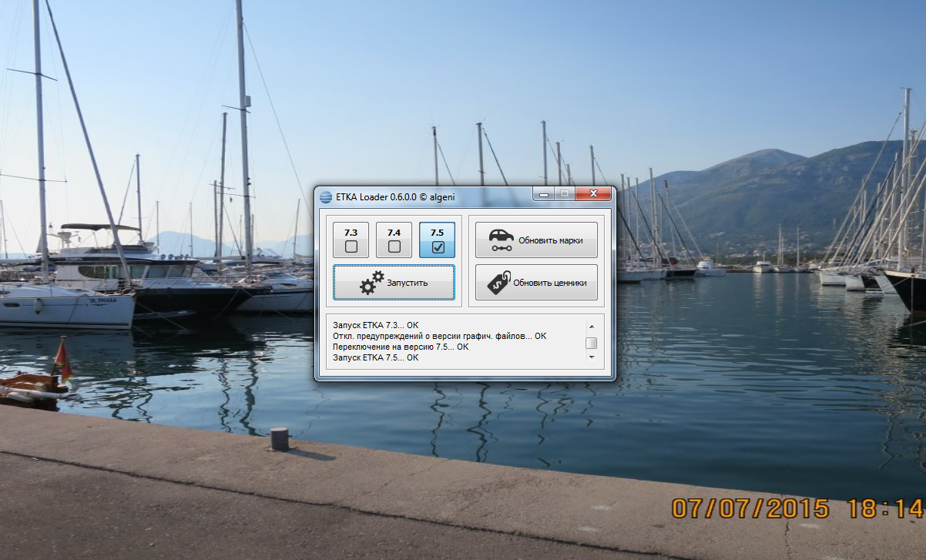The height and width of the screenshot is (560, 926).
Task: Uncheck the 7.5 version checkbox
Action: click(438, 246)
